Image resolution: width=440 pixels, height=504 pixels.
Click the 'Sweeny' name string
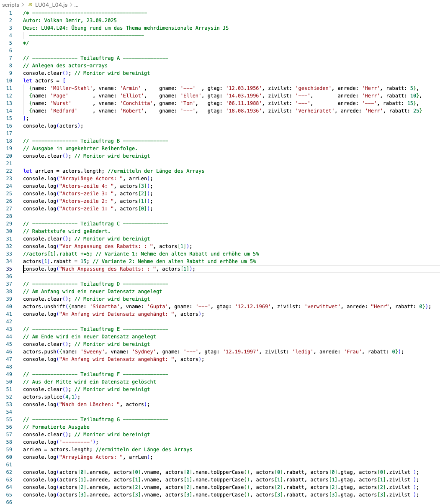[93, 352]
